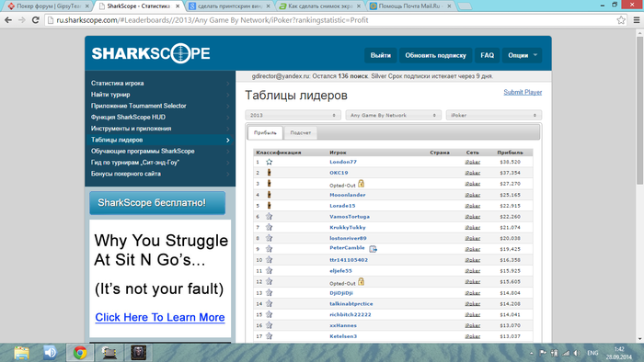Click the Click Here To Learn More link
This screenshot has width=644, height=362.
[160, 317]
